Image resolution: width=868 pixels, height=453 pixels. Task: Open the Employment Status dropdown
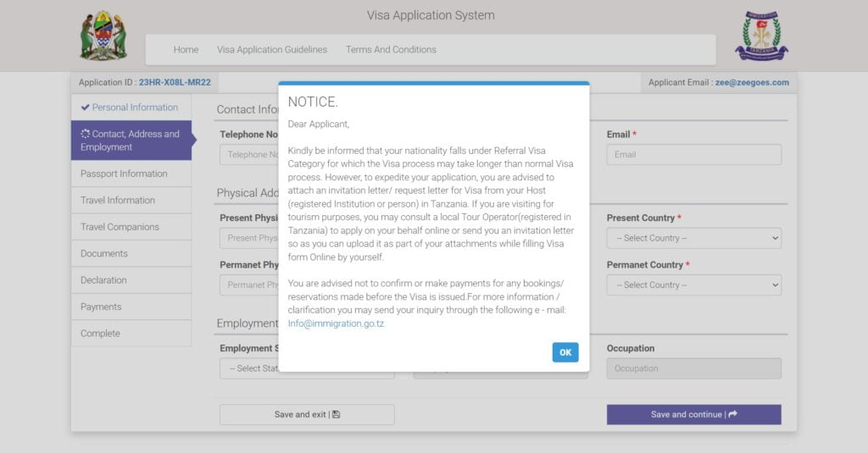click(x=249, y=368)
